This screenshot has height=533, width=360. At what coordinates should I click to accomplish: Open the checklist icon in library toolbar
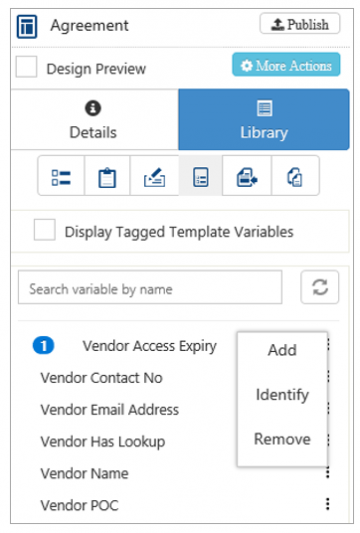pyautogui.click(x=61, y=176)
